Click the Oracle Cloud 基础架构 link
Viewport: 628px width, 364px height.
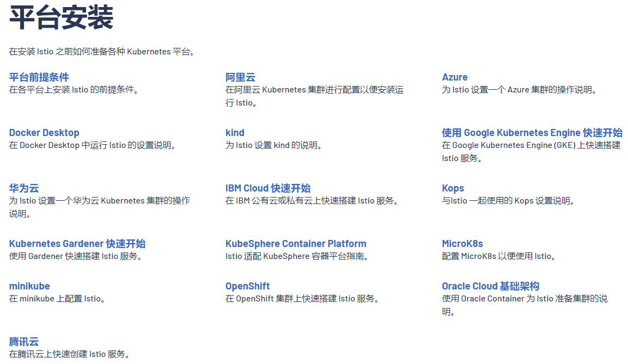(490, 286)
